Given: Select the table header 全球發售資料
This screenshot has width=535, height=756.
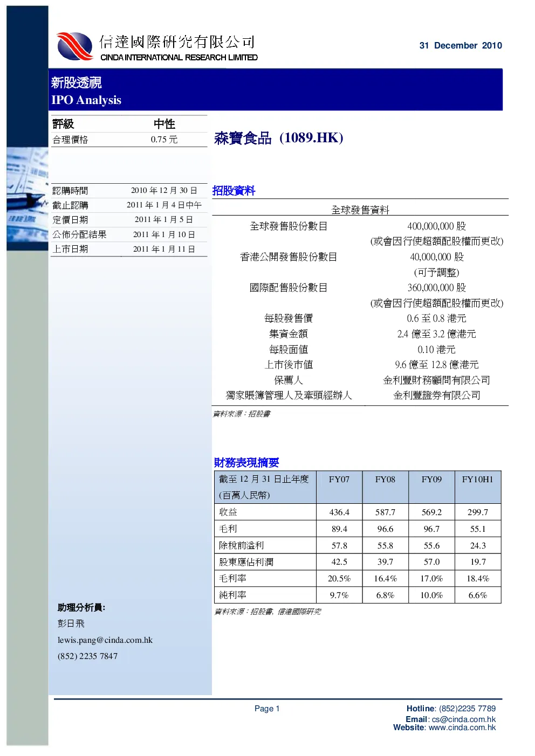Looking at the screenshot, I should pyautogui.click(x=360, y=210).
